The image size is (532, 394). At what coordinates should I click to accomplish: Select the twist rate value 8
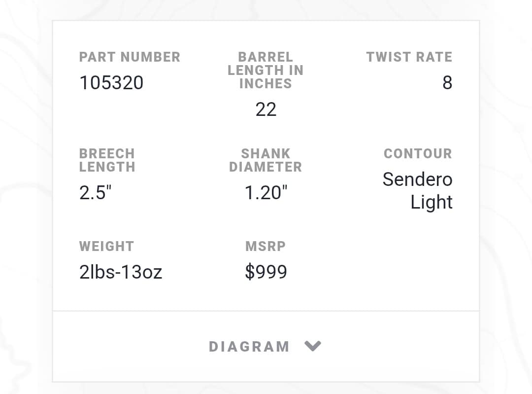pyautogui.click(x=447, y=83)
